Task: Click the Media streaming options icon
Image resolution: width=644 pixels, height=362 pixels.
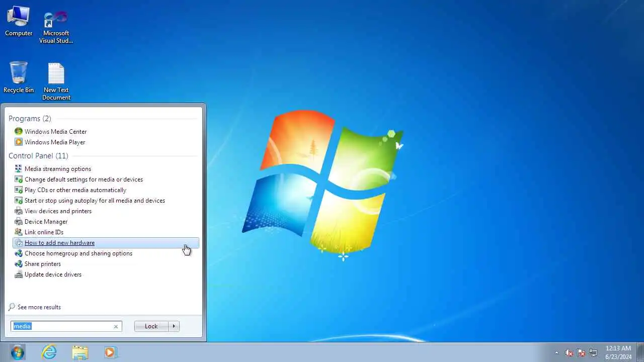Action: (x=19, y=169)
